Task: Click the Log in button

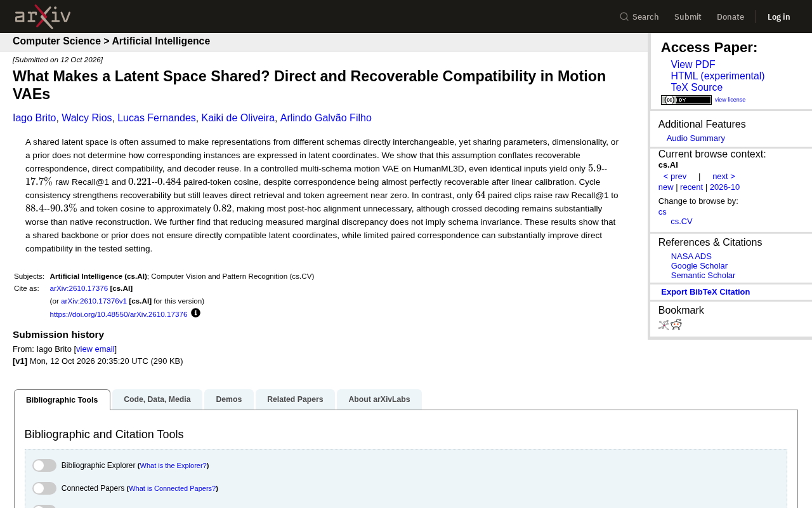Action: coord(779,17)
